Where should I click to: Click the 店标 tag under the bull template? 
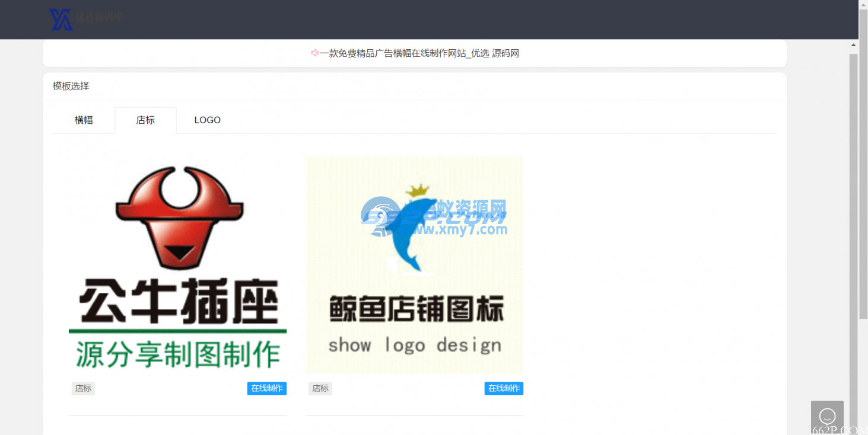point(83,388)
